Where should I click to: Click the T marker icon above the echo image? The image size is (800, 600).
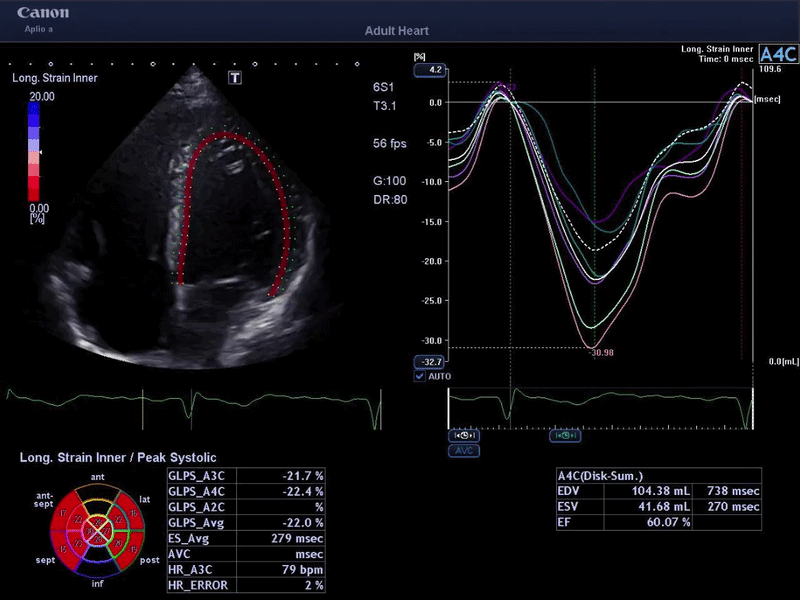pos(235,78)
